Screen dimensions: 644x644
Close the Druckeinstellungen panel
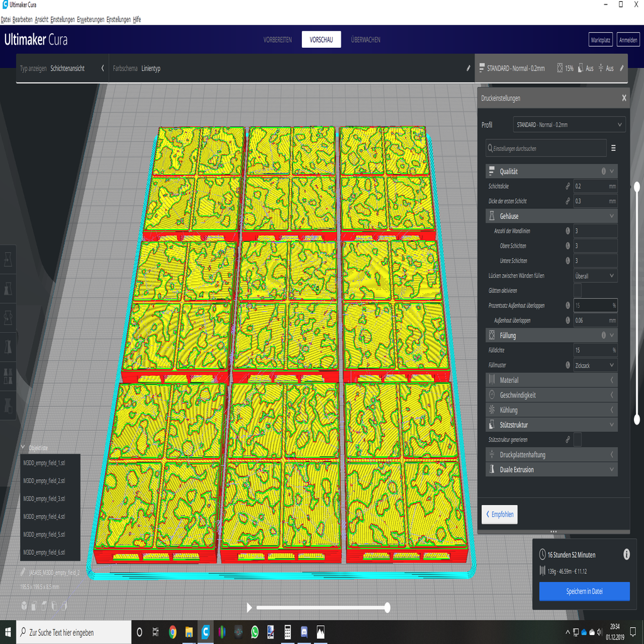tap(624, 97)
